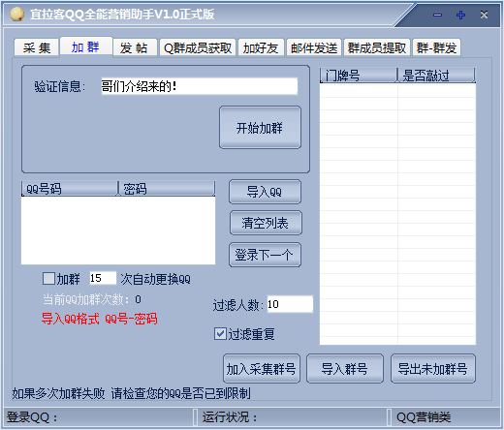Screen dimensions: 504x430
Task: Click the auto-switch count field showing 15
Action: coord(103,278)
